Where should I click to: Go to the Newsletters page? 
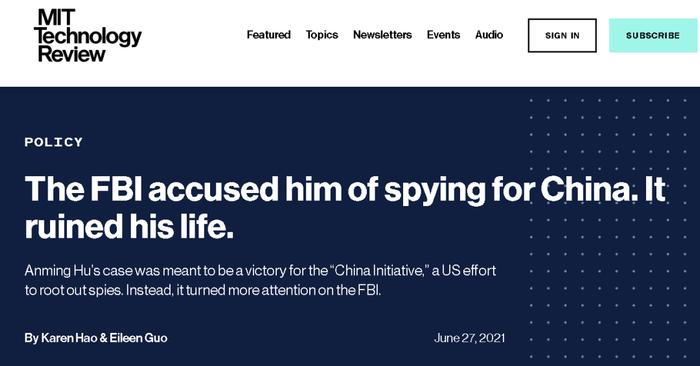(x=383, y=35)
